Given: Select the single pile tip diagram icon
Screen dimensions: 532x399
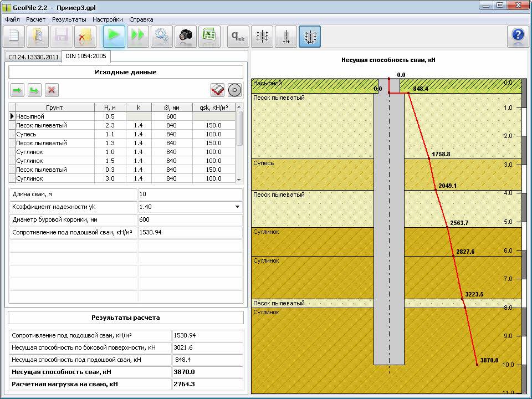Looking at the screenshot, I should pyautogui.click(x=286, y=36).
